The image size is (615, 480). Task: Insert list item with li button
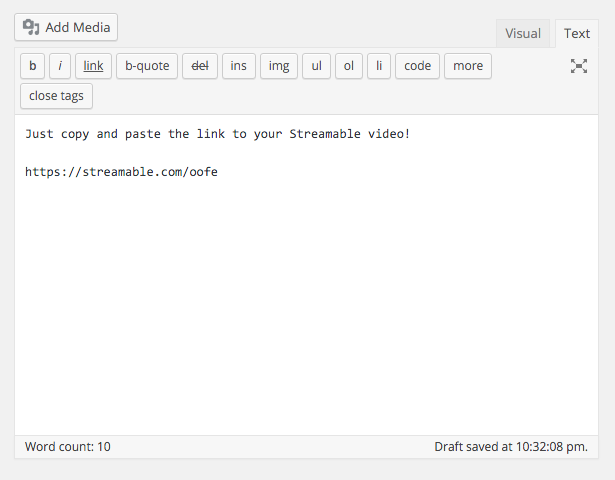379,66
